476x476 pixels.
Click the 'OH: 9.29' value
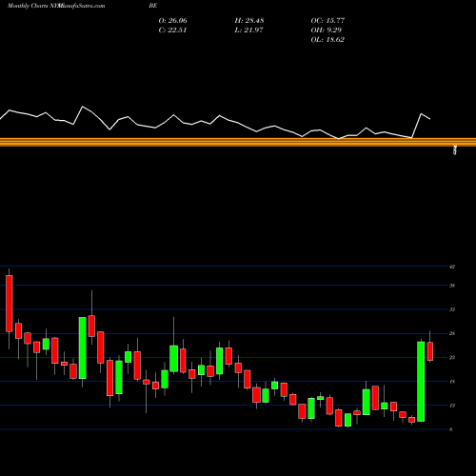click(x=326, y=30)
